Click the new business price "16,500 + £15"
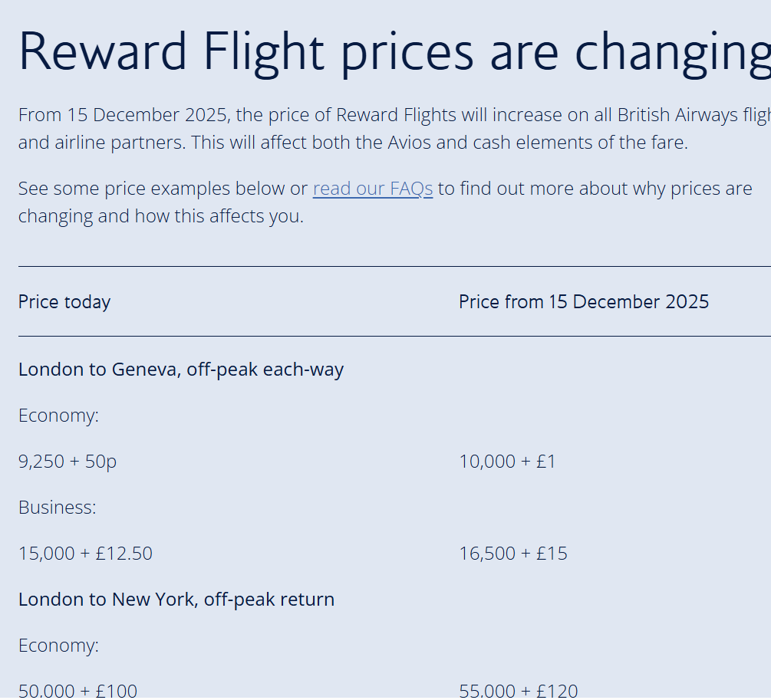This screenshot has width=771, height=700. click(513, 554)
